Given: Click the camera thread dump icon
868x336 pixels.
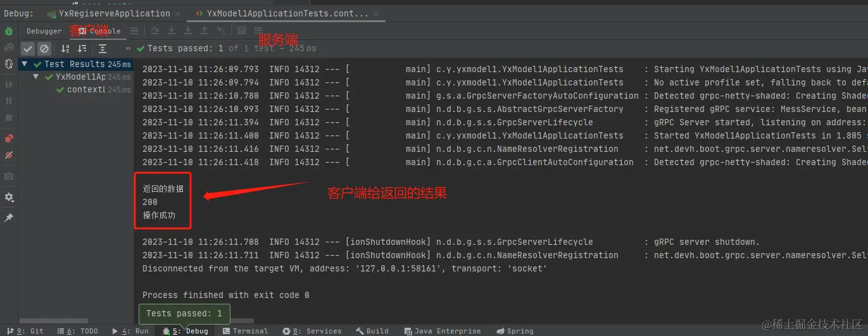Looking at the screenshot, I should [x=9, y=177].
